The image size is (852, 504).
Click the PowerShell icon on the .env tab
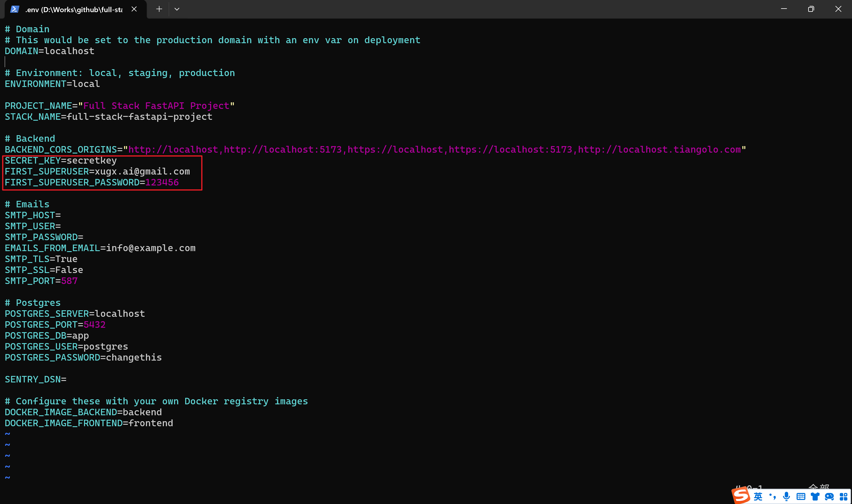14,9
